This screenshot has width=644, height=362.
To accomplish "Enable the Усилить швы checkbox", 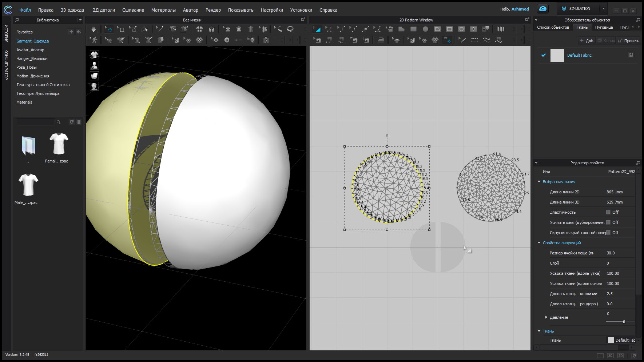I will [x=608, y=222].
